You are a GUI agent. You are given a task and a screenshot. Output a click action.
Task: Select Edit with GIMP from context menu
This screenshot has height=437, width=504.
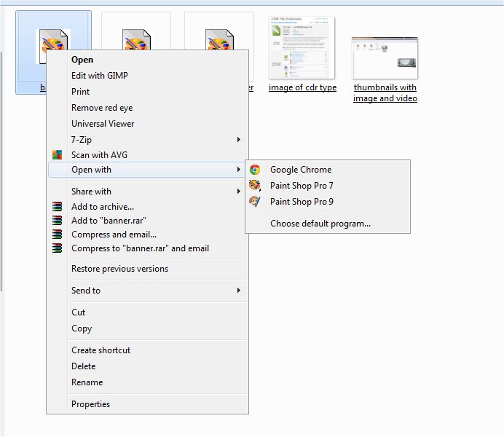tap(100, 76)
